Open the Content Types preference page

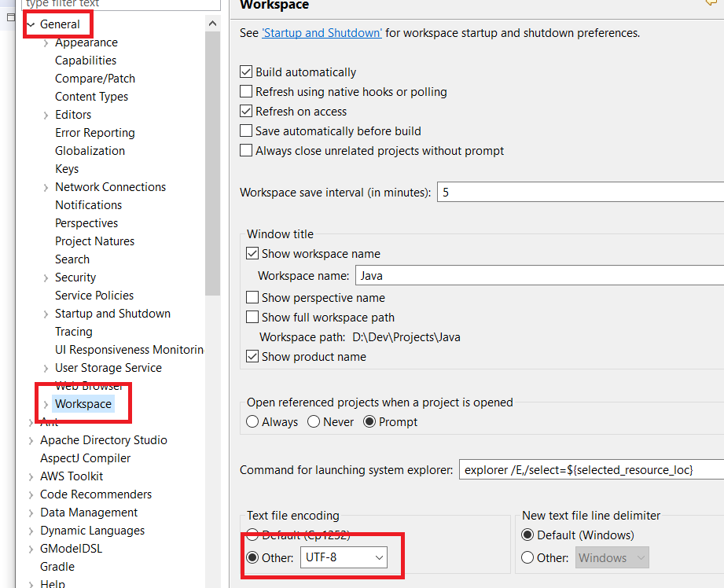tap(91, 97)
